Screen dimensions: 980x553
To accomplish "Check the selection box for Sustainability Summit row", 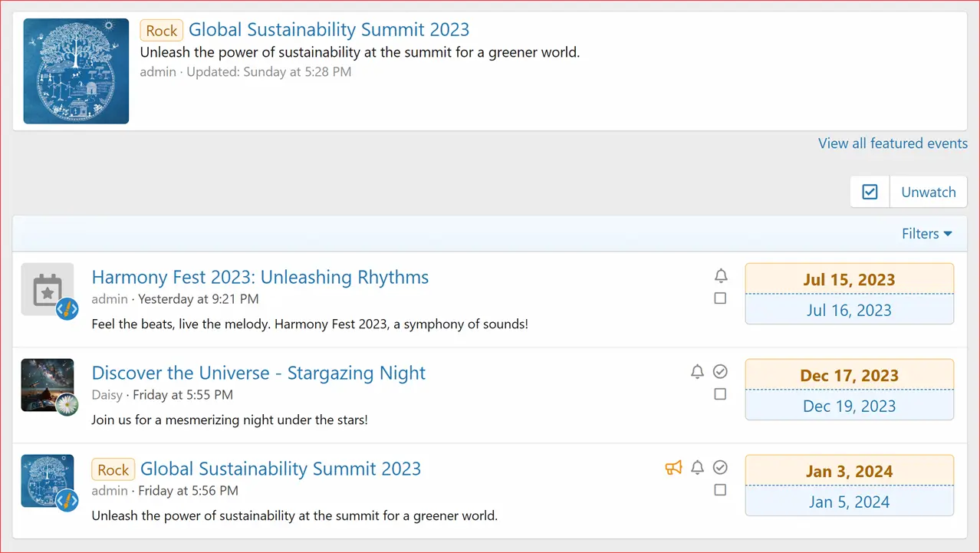I will [720, 489].
